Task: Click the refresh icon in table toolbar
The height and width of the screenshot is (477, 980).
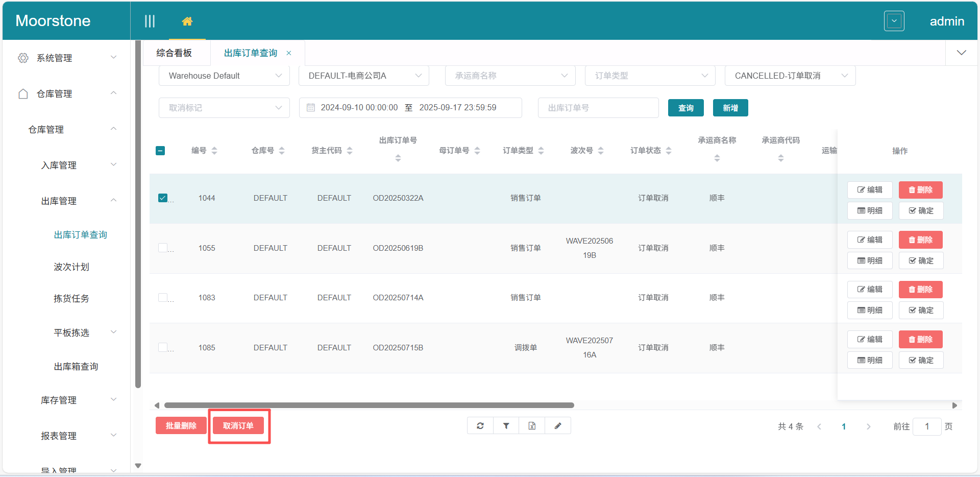Action: pos(480,426)
